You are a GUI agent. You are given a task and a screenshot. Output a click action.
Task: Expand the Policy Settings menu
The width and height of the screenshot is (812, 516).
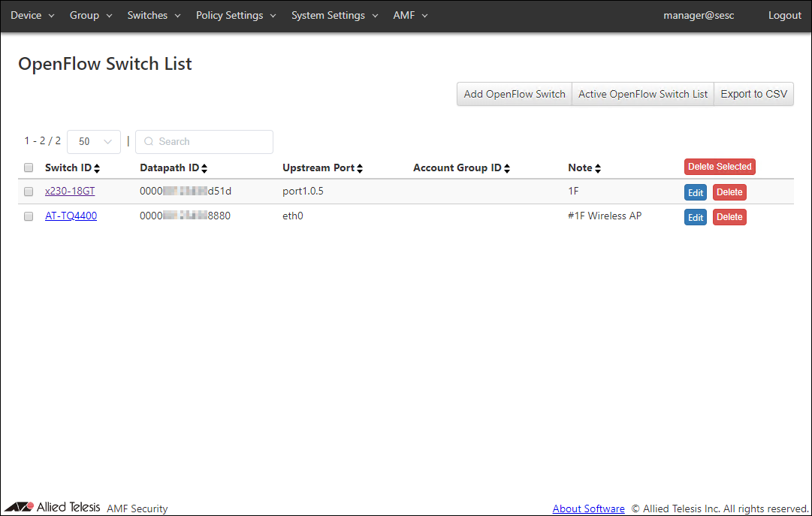[236, 16]
